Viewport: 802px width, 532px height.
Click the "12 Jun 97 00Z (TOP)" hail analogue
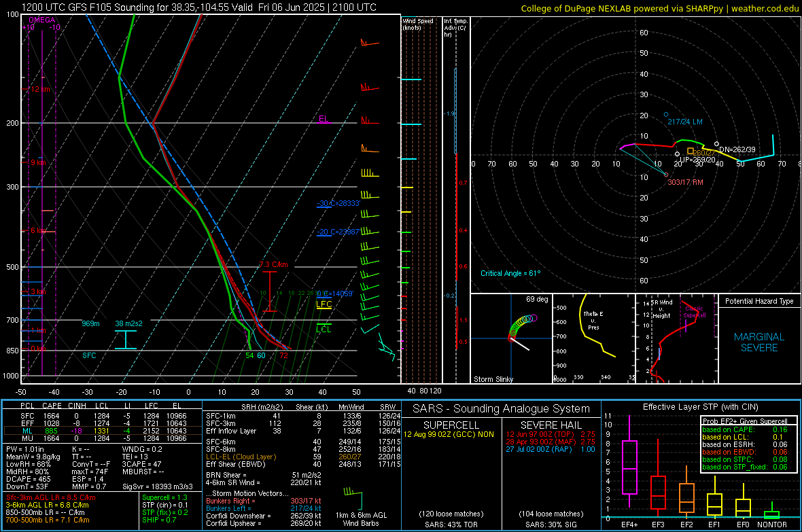point(540,434)
